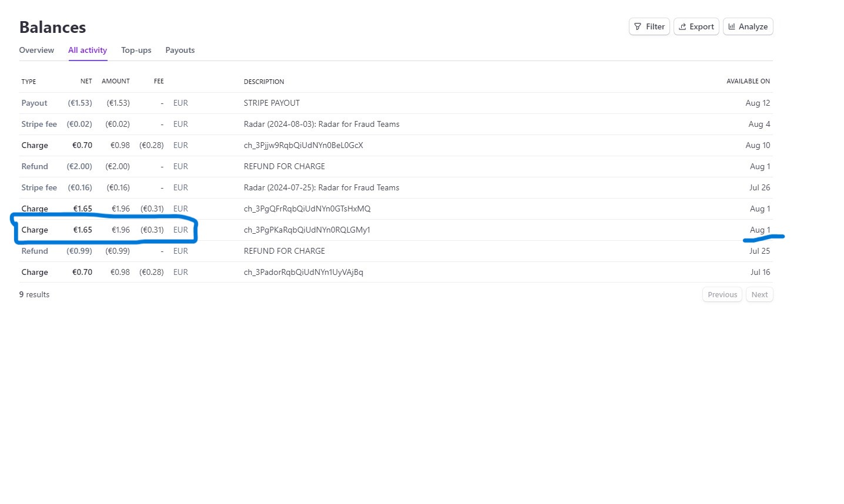
Task: Select the Radar (2024-08-03) Stripe fee row
Action: pyautogui.click(x=321, y=124)
